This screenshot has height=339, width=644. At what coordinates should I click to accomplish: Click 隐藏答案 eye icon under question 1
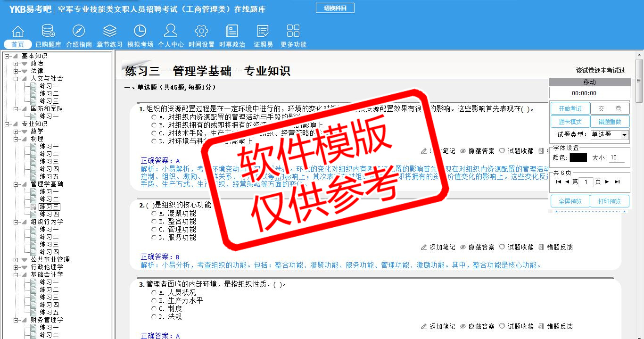point(463,151)
